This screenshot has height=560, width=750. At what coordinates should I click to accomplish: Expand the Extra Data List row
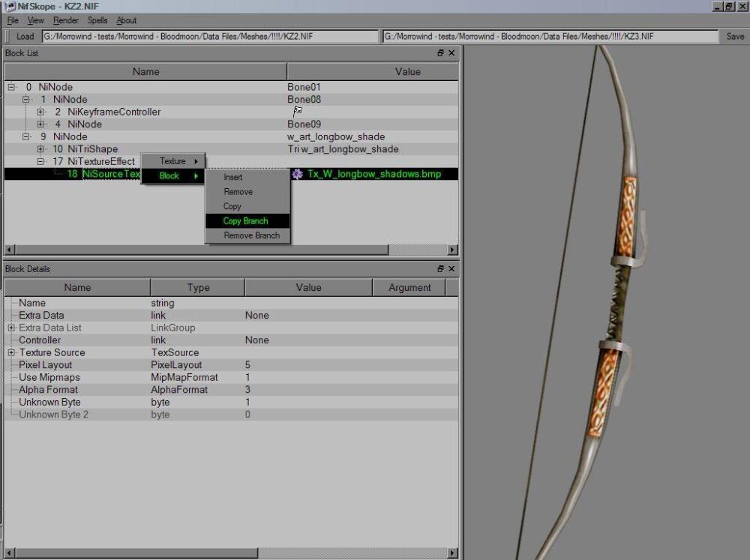click(11, 328)
